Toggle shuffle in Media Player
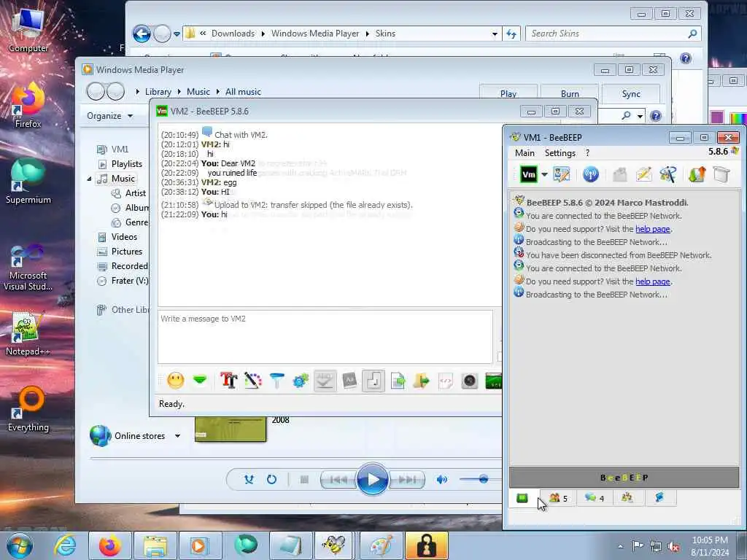Viewport: 747px width, 560px height. (x=249, y=480)
